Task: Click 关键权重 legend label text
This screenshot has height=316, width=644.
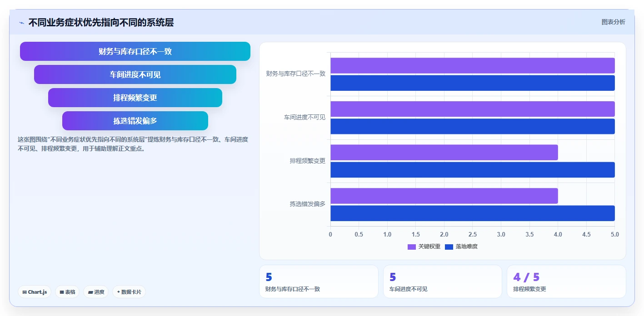Action: (x=429, y=247)
